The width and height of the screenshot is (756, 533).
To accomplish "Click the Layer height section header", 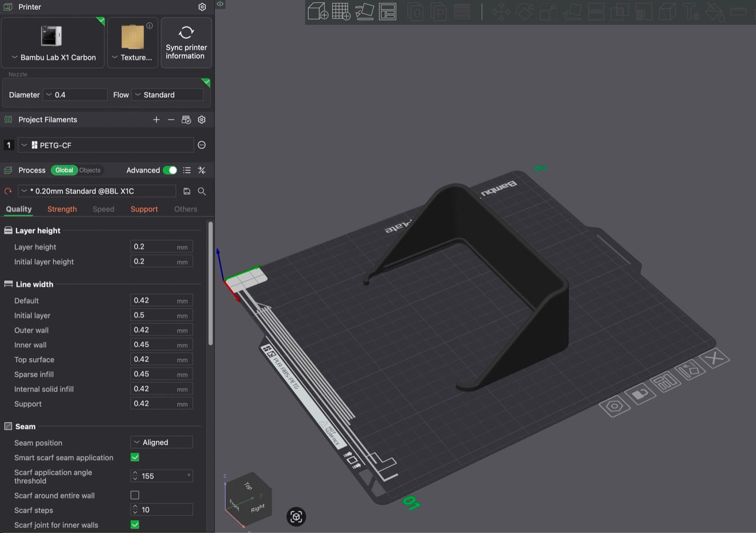I will click(x=38, y=230).
